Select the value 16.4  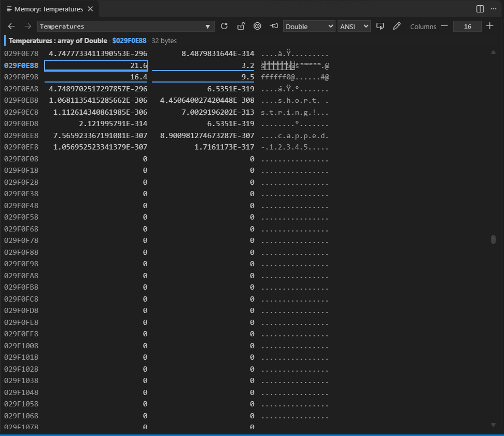96,77
